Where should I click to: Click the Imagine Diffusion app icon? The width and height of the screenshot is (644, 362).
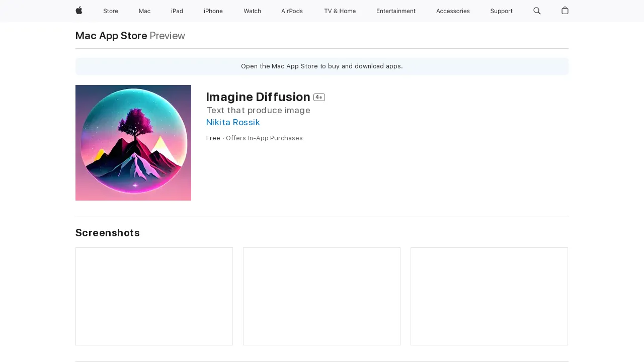point(133,142)
